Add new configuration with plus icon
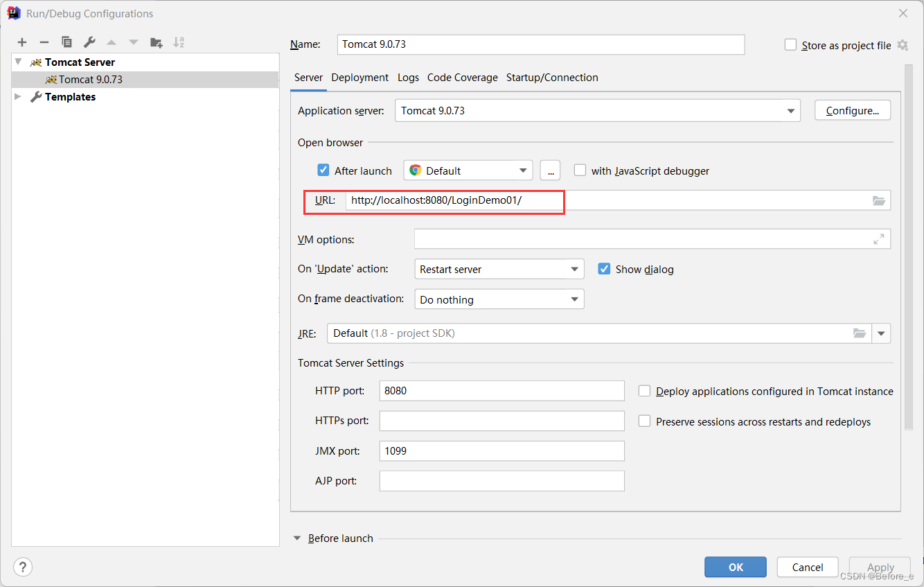Image resolution: width=924 pixels, height=587 pixels. (22, 42)
